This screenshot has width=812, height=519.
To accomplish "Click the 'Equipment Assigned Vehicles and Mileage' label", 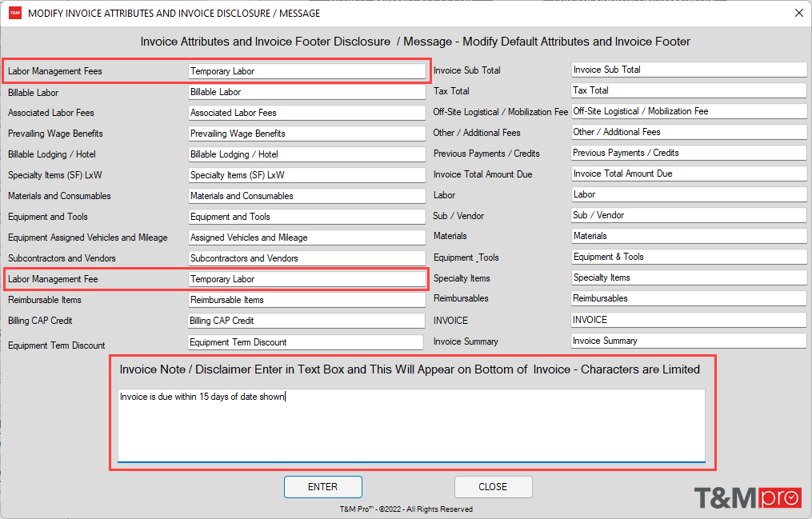I will 88,238.
